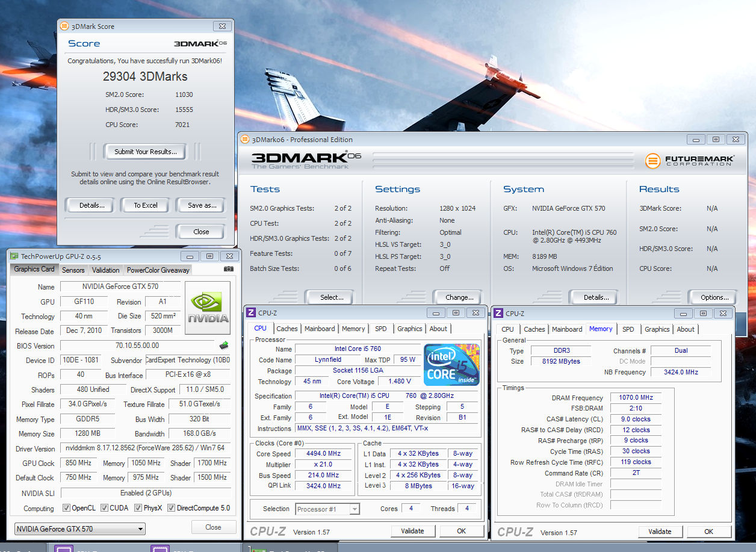Image resolution: width=756 pixels, height=552 pixels.
Task: Click the Driver Version field in GPU-Z
Action: point(145,448)
